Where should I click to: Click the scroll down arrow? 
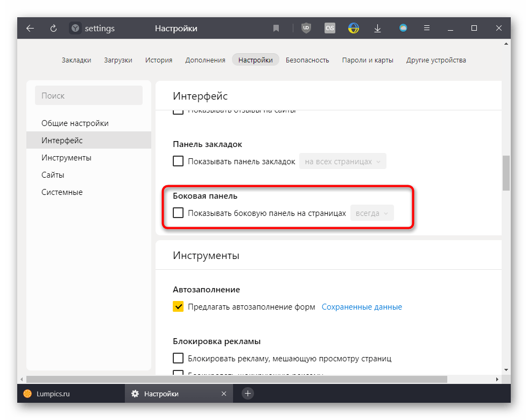(x=506, y=370)
